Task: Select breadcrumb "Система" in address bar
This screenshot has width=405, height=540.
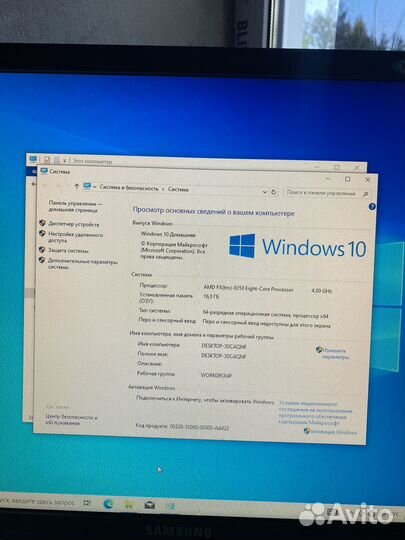Action: click(178, 189)
